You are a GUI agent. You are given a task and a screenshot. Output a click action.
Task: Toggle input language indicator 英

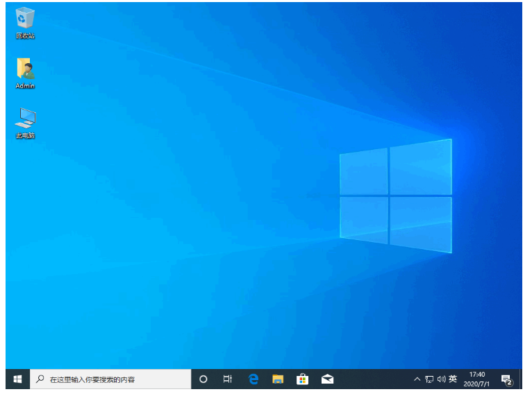pyautogui.click(x=453, y=379)
